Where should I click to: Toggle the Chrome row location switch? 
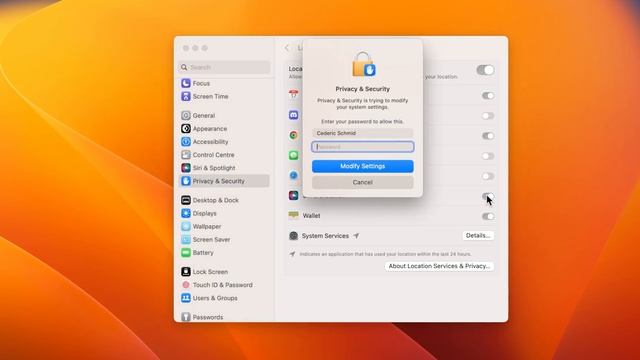click(488, 136)
